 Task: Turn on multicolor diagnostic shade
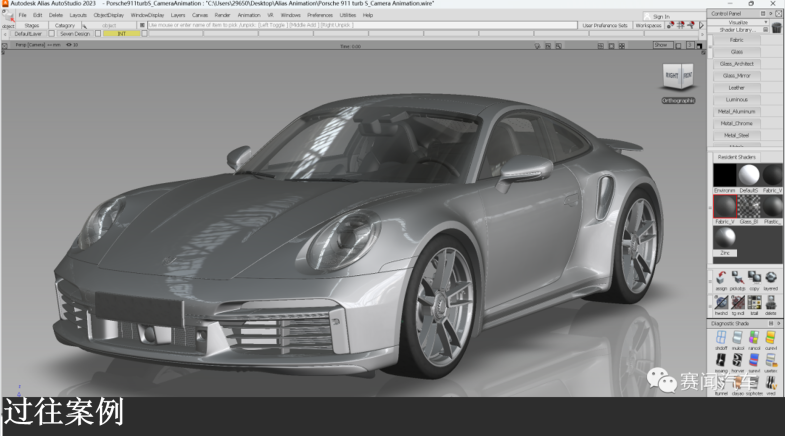point(736,339)
